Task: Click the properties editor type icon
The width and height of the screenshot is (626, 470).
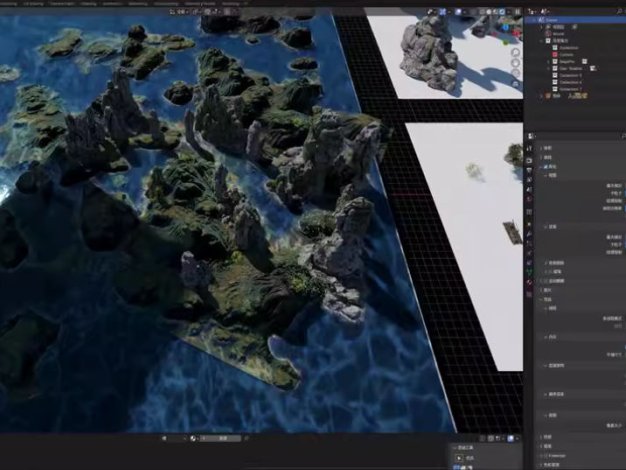Action: (x=531, y=137)
